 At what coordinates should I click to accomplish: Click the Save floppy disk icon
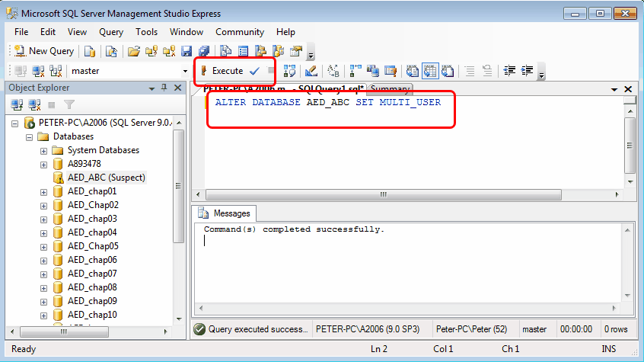[x=187, y=51]
